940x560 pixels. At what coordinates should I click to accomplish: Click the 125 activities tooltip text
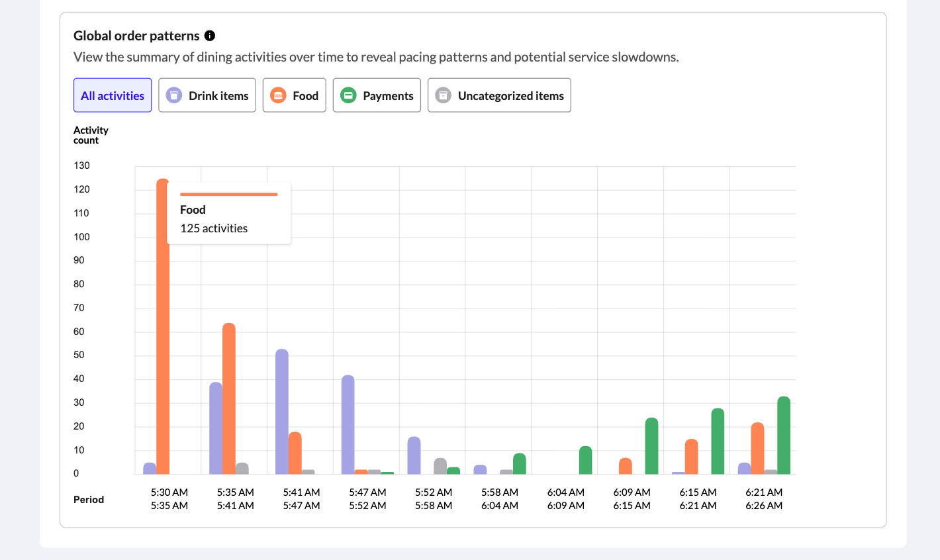coord(213,228)
